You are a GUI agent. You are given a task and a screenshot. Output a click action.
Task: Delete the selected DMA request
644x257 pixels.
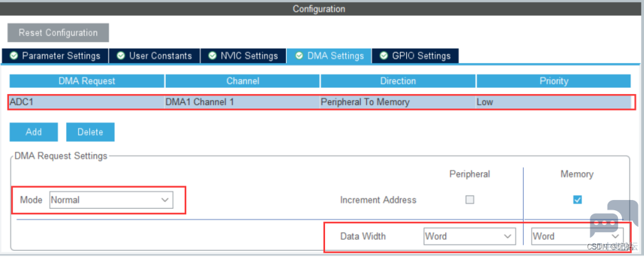90,132
